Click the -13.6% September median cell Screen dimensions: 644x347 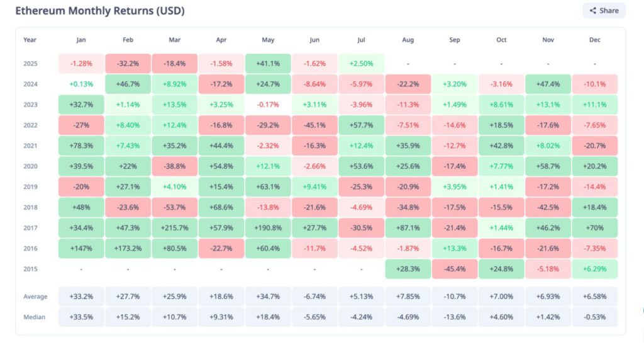pos(455,317)
